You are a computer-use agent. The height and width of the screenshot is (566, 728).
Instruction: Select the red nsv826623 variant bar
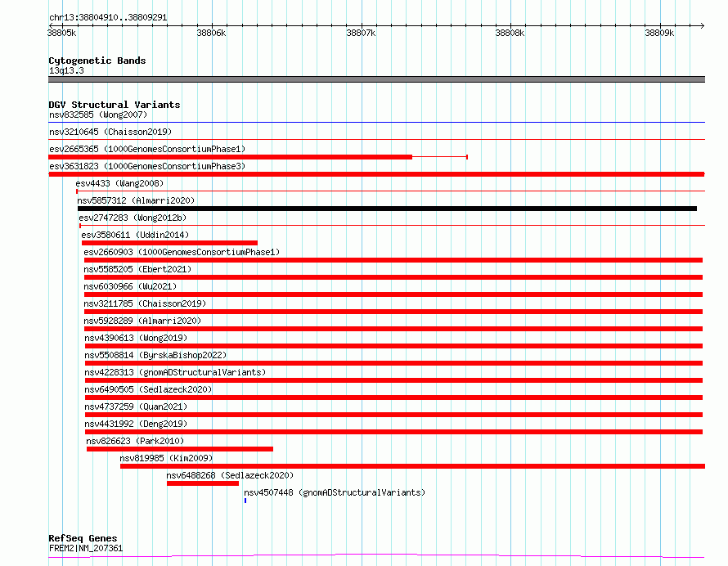pos(180,449)
